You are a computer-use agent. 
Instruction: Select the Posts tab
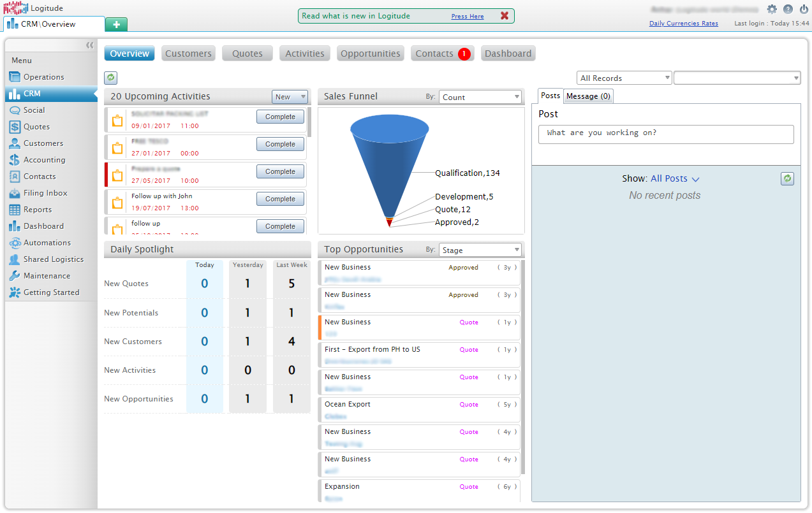tap(550, 96)
